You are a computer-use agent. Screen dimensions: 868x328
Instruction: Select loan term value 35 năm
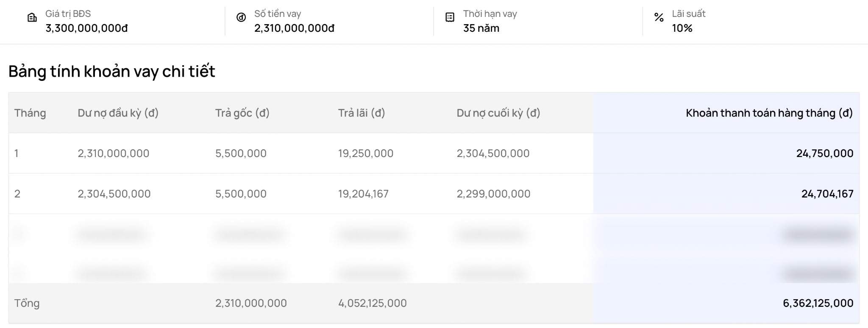[481, 28]
